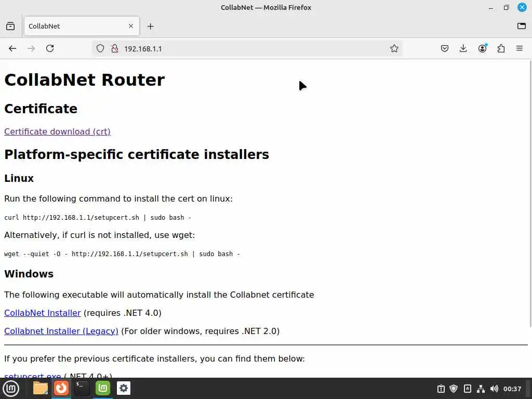Image resolution: width=532 pixels, height=399 pixels.
Task: Click the insecure connection padlock icon
Action: [115, 48]
